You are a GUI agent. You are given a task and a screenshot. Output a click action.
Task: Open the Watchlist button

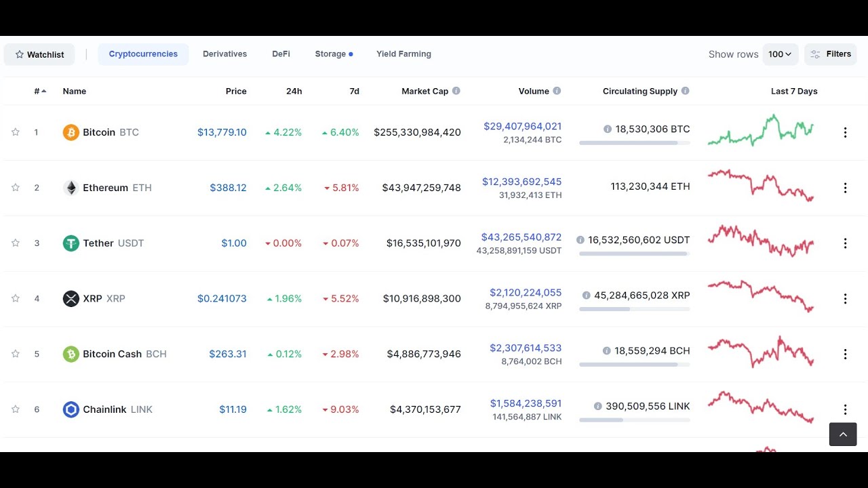[39, 54]
